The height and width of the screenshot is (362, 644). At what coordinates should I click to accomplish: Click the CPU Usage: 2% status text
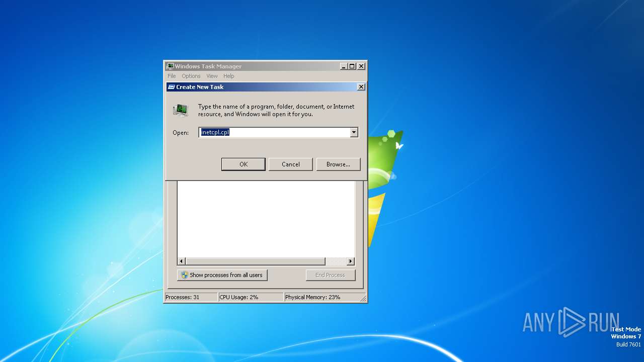(239, 297)
